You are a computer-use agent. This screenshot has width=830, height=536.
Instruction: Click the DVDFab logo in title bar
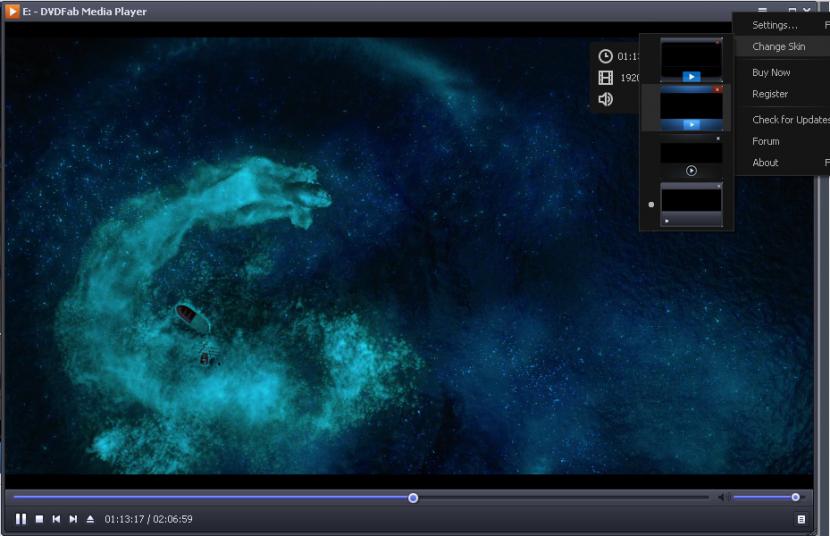coord(12,11)
